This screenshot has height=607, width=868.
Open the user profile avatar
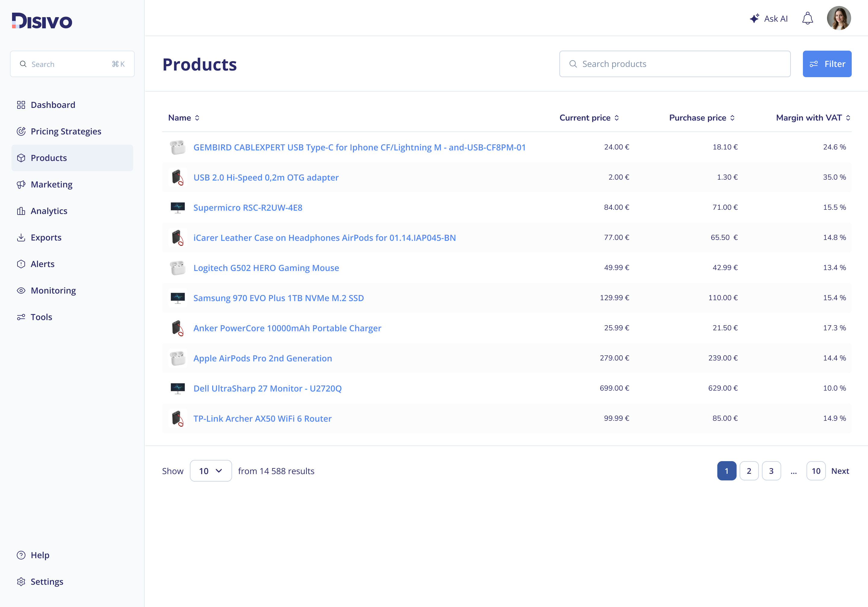click(839, 18)
